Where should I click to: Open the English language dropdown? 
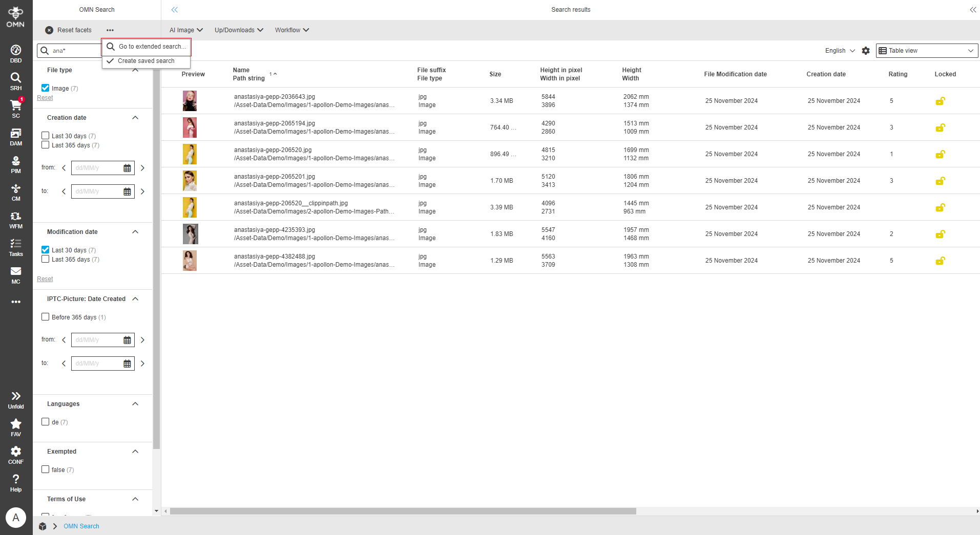pos(839,51)
